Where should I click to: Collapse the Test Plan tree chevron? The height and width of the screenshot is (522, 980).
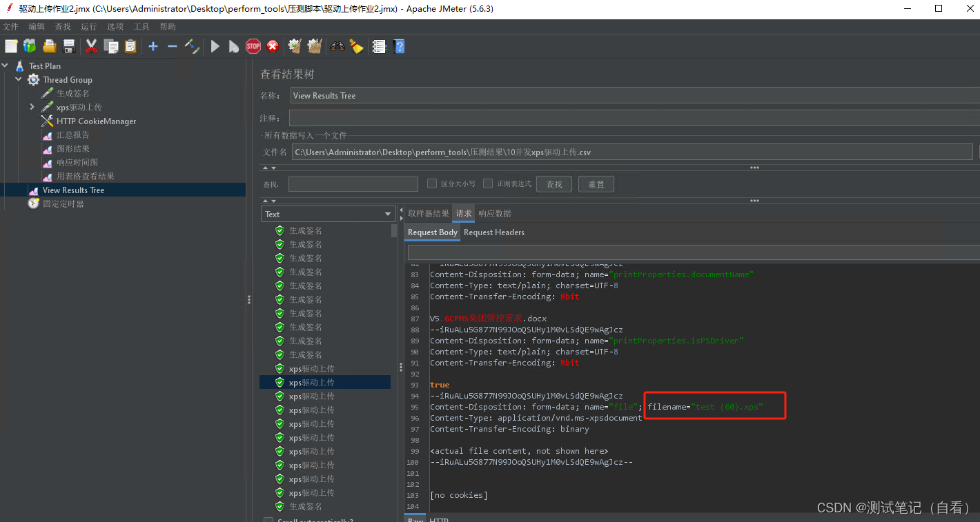[x=6, y=66]
